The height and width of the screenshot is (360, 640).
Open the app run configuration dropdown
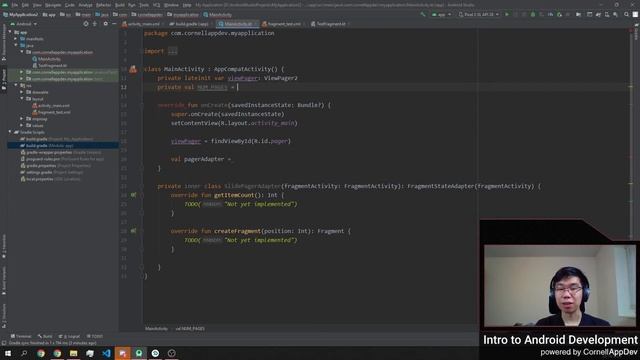[x=441, y=15]
